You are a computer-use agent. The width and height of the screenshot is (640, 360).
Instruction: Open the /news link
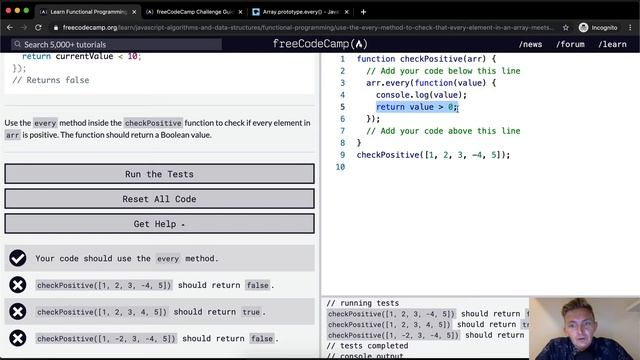pyautogui.click(x=530, y=44)
